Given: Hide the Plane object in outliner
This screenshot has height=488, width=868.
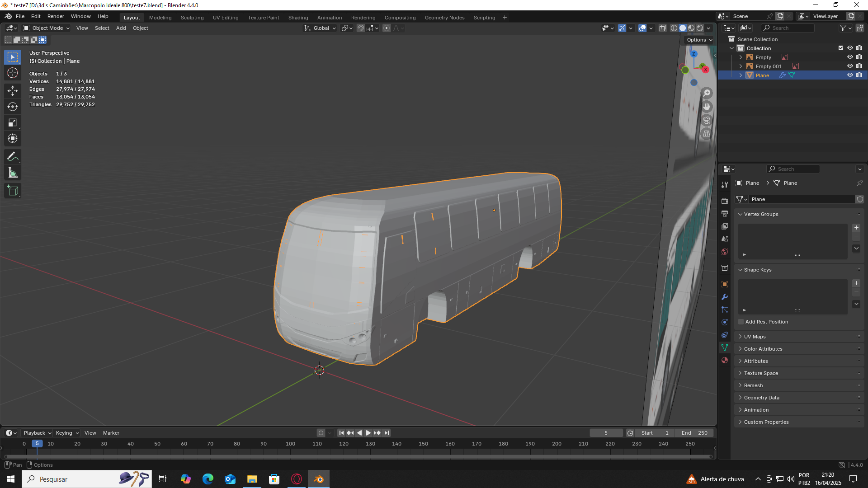Looking at the screenshot, I should click(850, 75).
